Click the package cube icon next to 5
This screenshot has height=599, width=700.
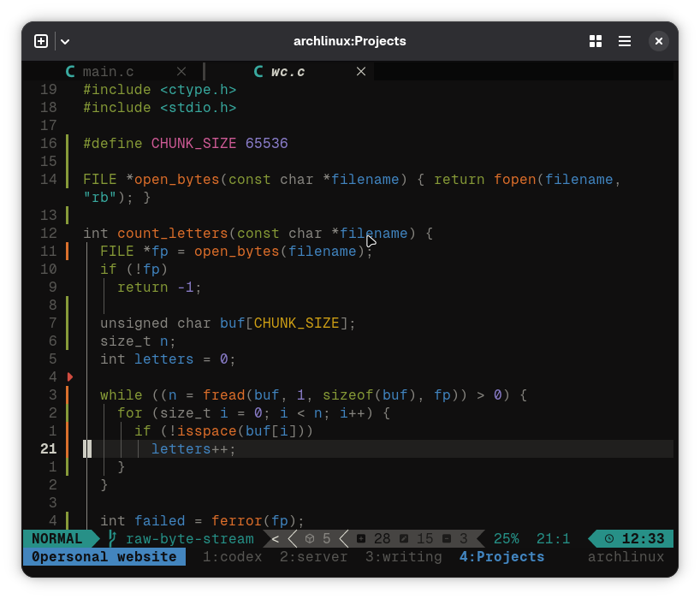point(310,539)
